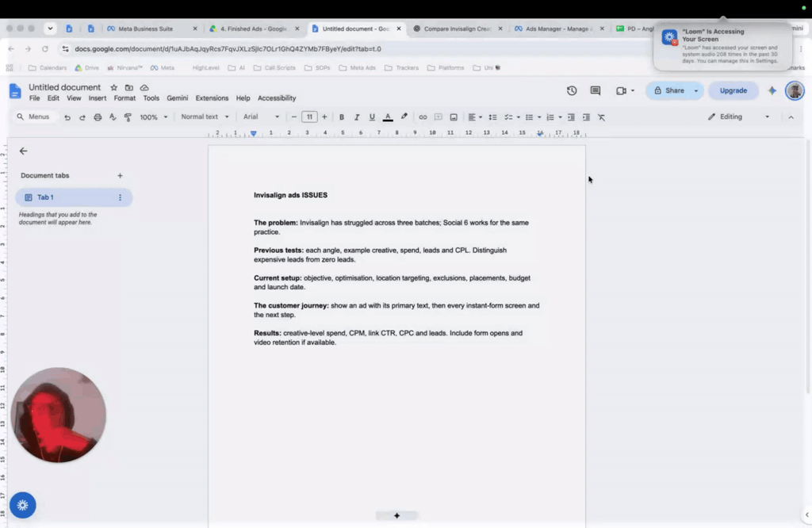The image size is (812, 528).
Task: Expand the Share options arrow
Action: click(696, 90)
